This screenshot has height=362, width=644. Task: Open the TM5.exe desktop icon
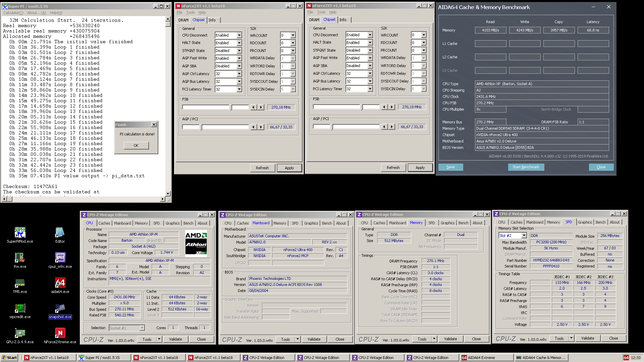click(20, 285)
